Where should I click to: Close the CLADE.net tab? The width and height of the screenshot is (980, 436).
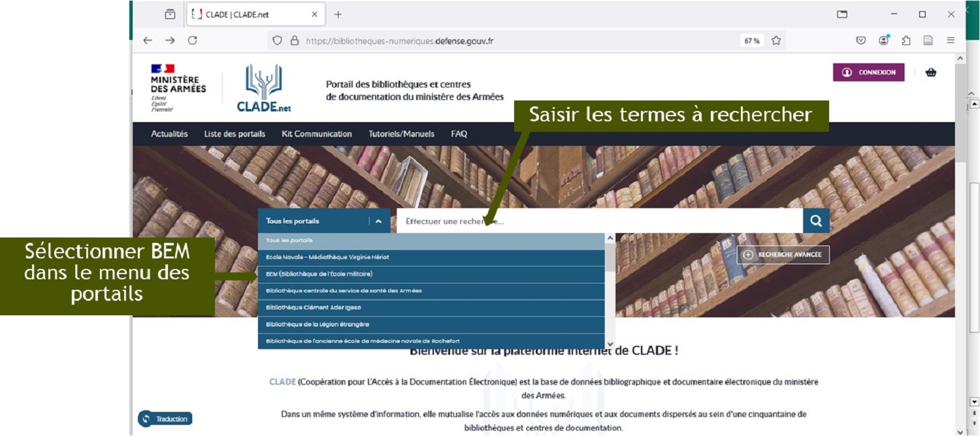click(x=314, y=14)
